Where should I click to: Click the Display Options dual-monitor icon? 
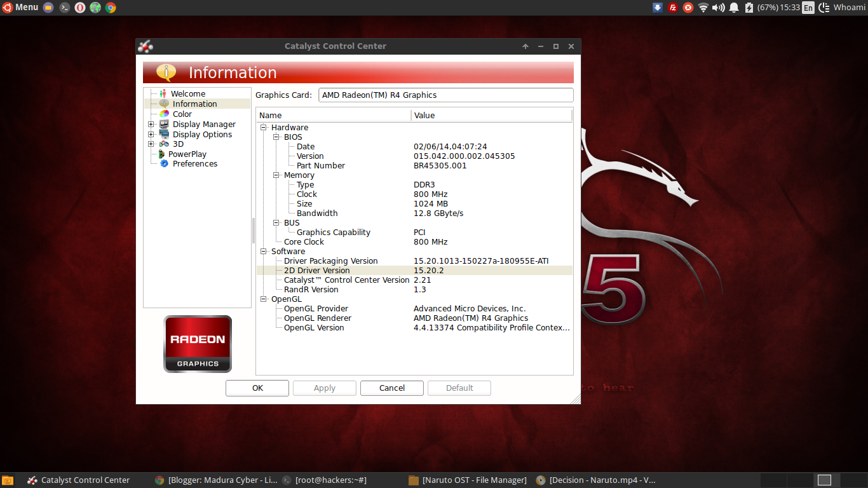coord(165,134)
